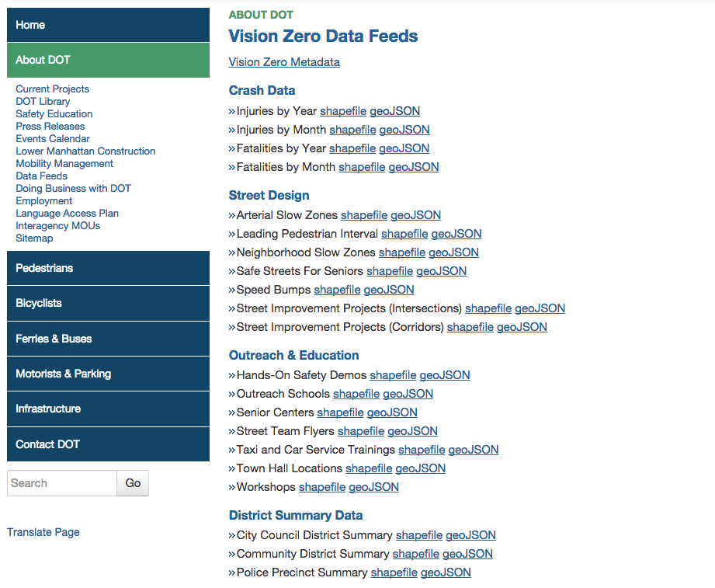Open Events Calendar sidebar link

click(x=53, y=138)
